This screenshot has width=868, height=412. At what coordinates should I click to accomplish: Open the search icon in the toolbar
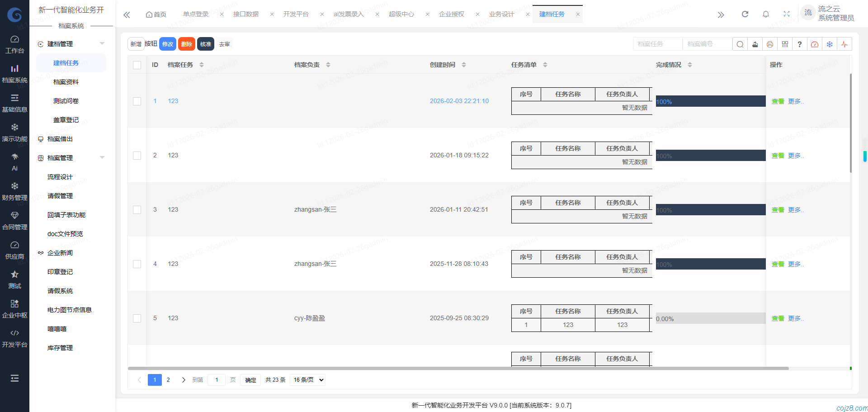pyautogui.click(x=740, y=44)
